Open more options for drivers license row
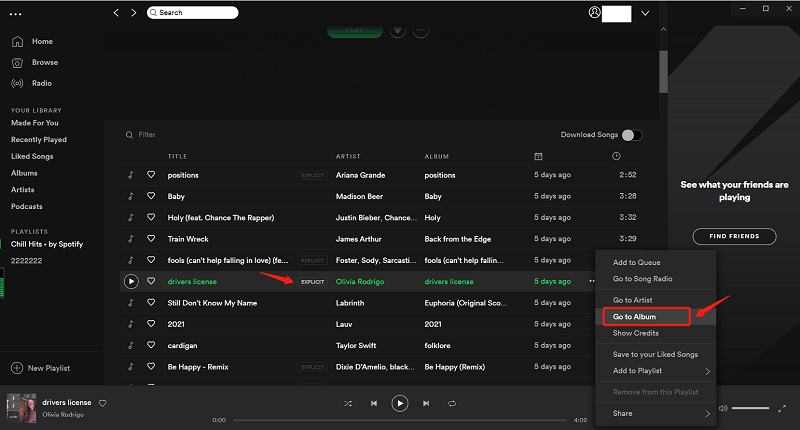 tap(591, 281)
